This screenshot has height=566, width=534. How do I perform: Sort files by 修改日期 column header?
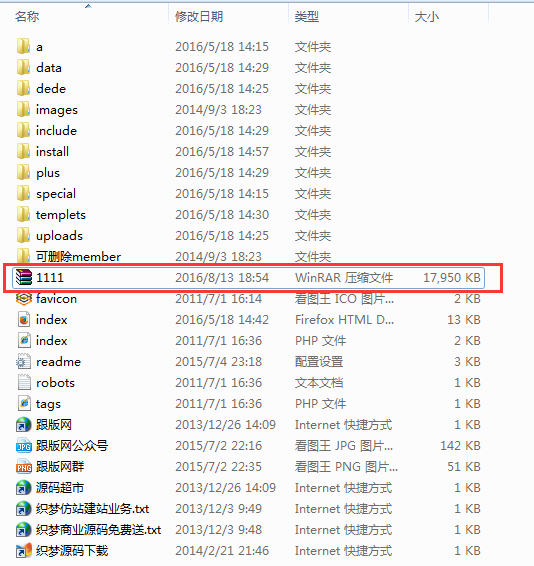click(199, 17)
